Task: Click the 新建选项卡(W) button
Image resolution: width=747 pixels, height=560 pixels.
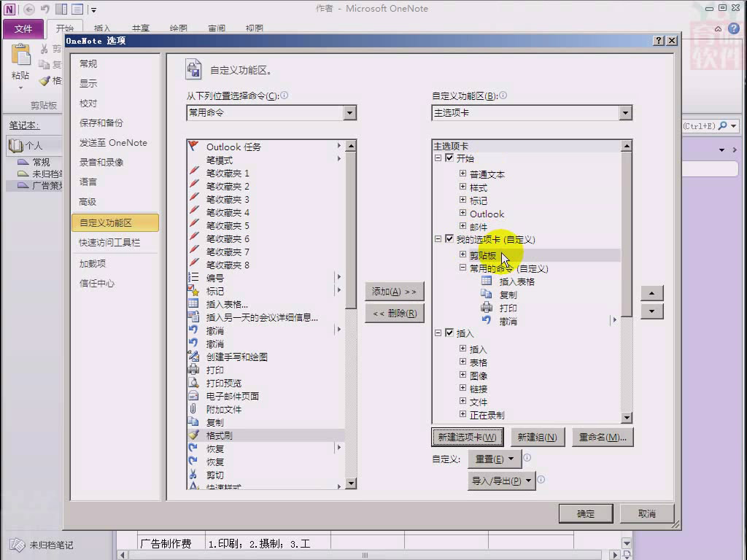Action: click(x=467, y=437)
